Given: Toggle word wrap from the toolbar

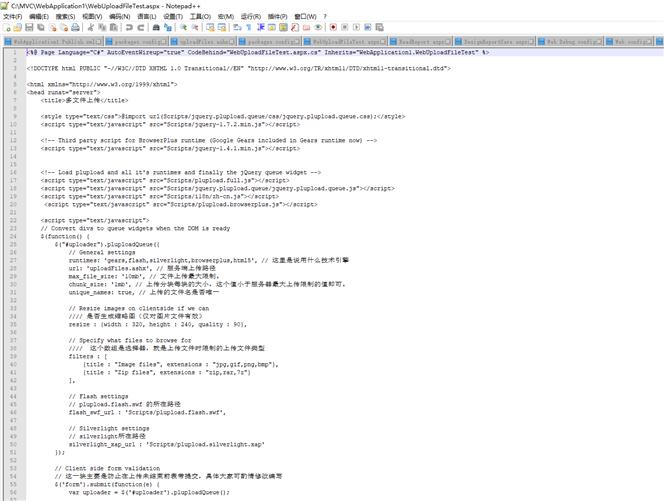Looking at the screenshot, I should tap(238, 28).
